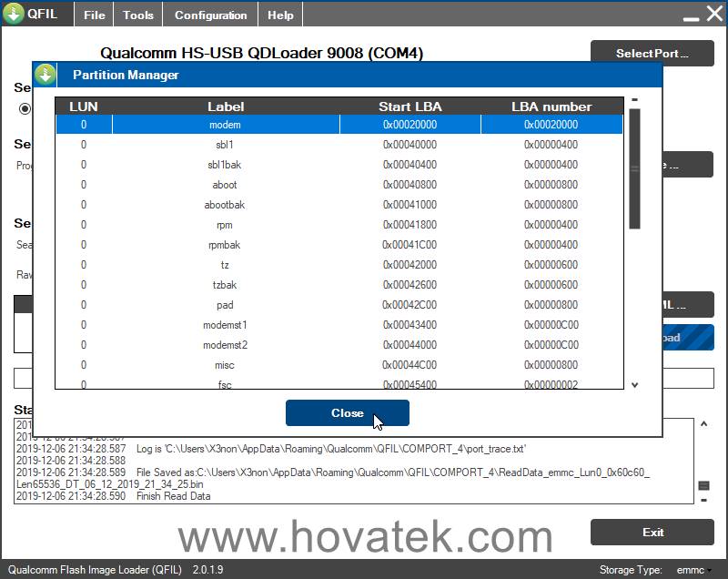Click the partition list scrollbar thumb

tap(634, 168)
